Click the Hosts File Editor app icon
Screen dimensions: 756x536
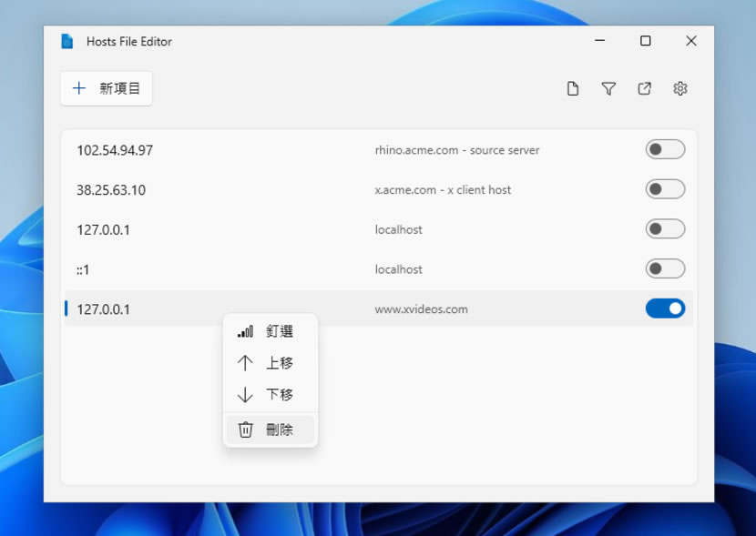67,42
